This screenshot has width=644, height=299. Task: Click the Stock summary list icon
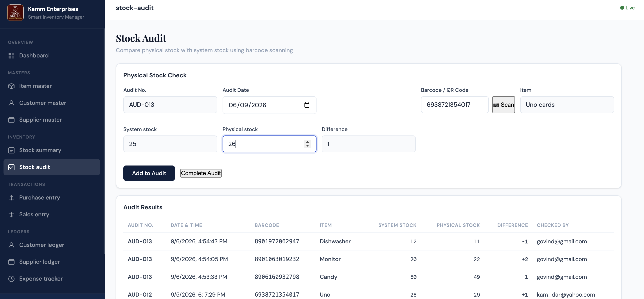tap(11, 150)
